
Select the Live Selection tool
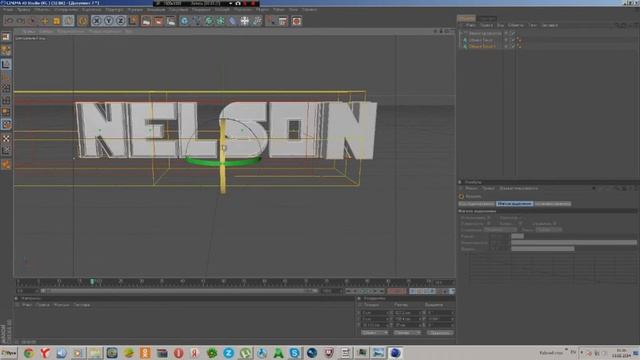pyautogui.click(x=32, y=20)
